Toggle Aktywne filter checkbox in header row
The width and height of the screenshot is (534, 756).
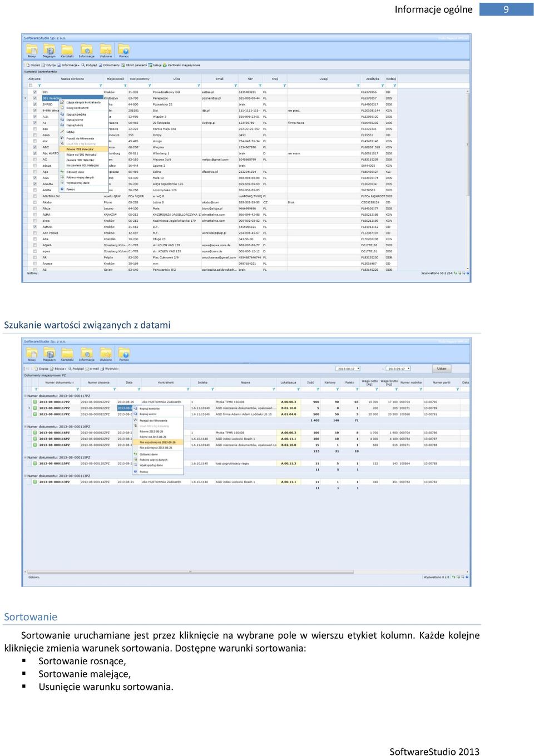click(x=29, y=86)
